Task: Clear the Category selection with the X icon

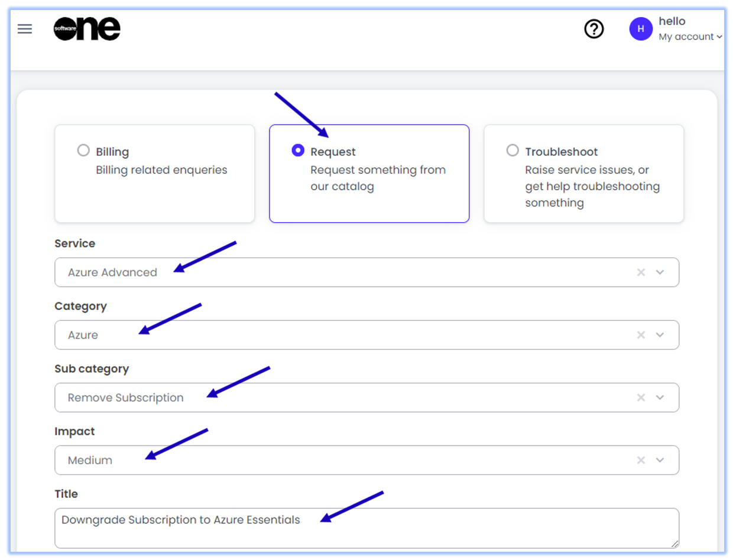Action: (641, 335)
